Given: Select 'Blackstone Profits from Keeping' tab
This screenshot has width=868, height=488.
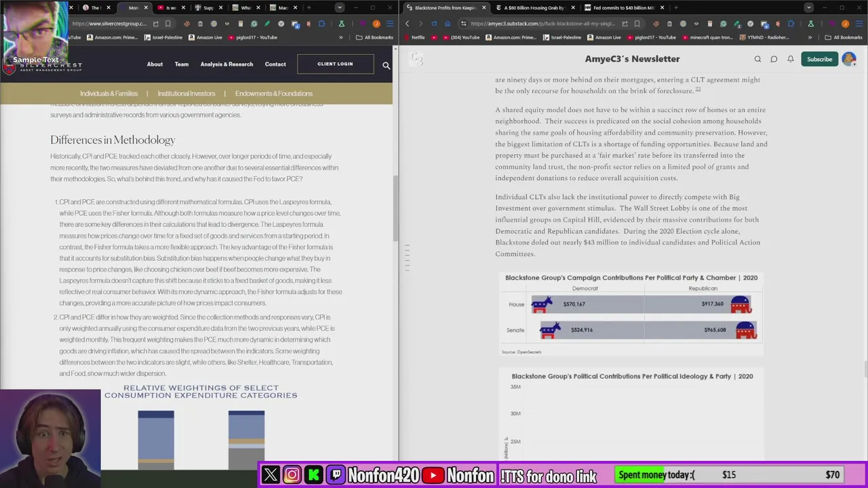Looking at the screenshot, I should pos(446,7).
